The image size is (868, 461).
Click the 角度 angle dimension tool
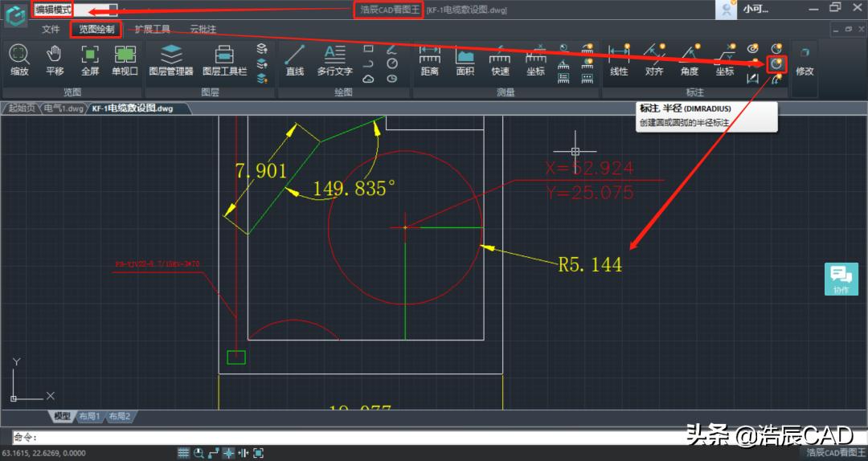coord(690,60)
